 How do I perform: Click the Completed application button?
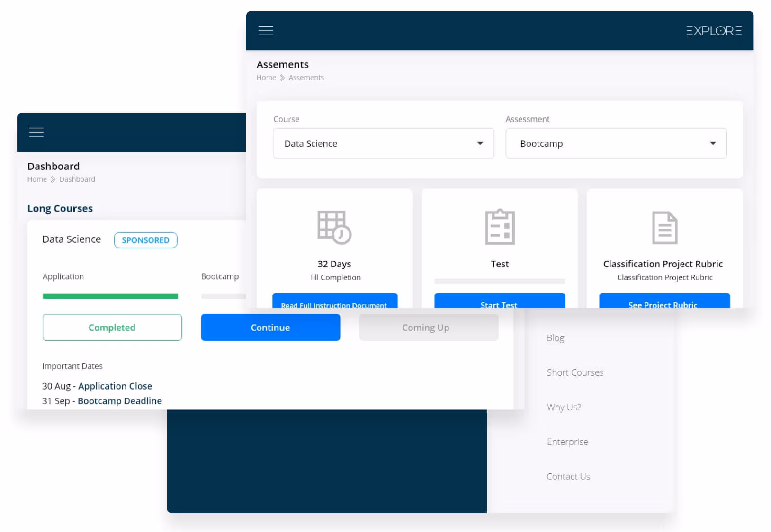[x=112, y=328]
